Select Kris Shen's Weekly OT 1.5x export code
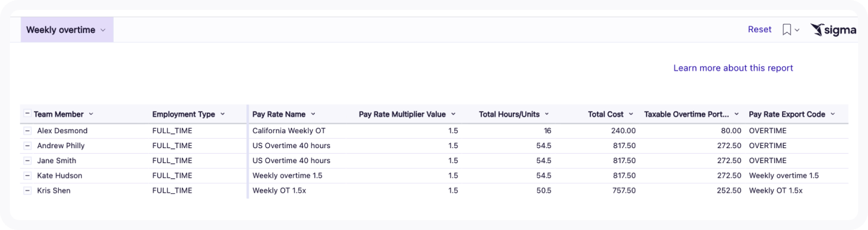The image size is (868, 230). [x=776, y=190]
